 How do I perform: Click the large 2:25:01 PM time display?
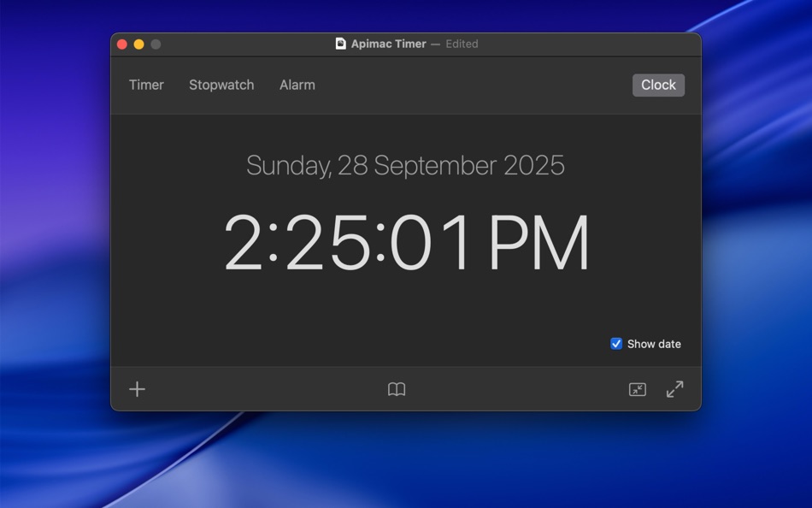[x=406, y=243]
